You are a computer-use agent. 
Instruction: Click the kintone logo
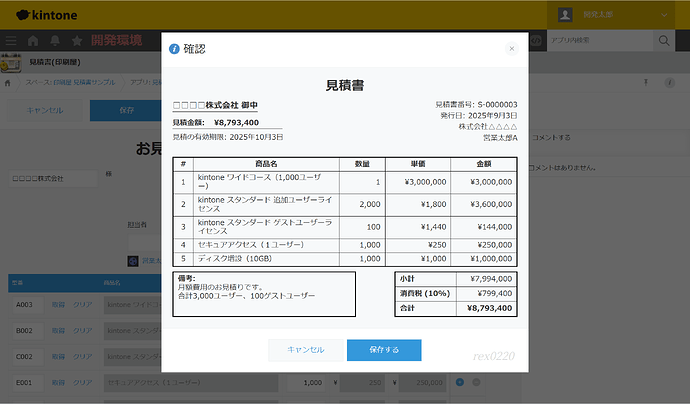(47, 15)
